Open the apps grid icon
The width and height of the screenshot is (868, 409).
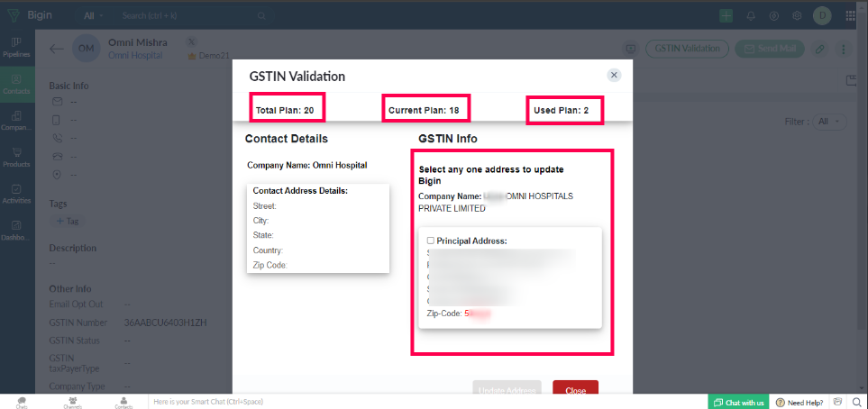tap(851, 16)
